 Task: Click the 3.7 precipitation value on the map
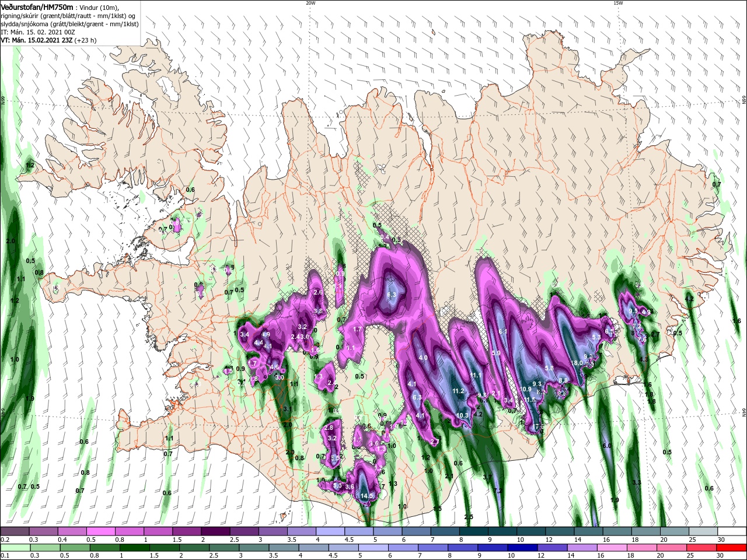pyautogui.click(x=487, y=477)
